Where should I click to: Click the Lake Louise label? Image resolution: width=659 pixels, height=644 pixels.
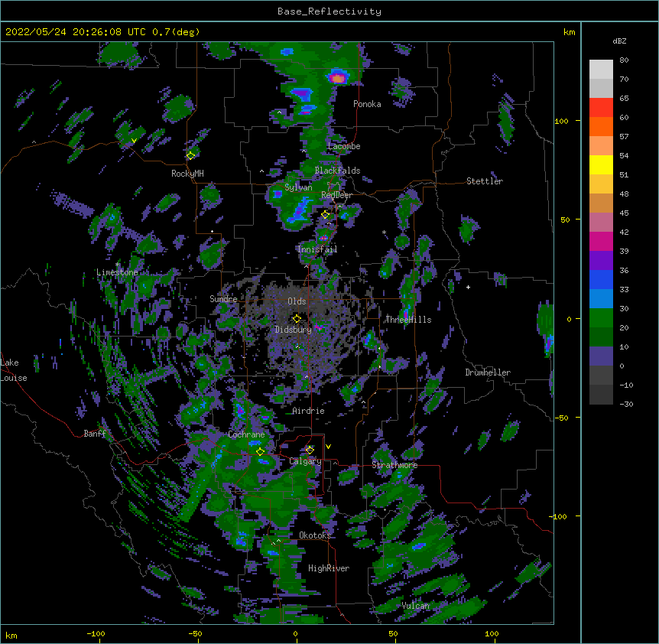coord(14,370)
